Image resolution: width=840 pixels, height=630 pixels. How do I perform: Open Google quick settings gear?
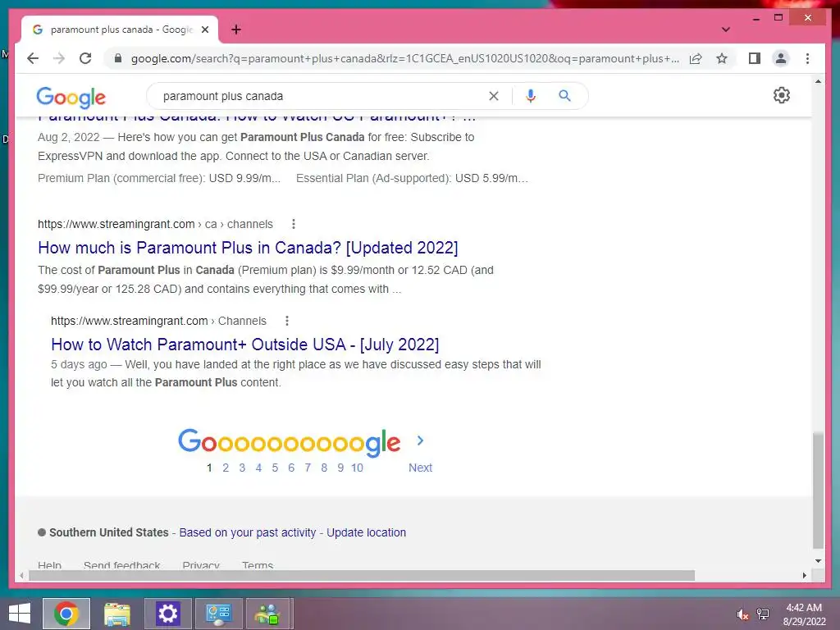781,95
